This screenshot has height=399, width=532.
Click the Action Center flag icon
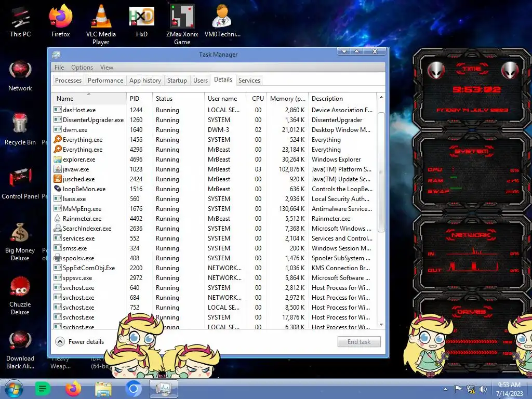click(458, 389)
